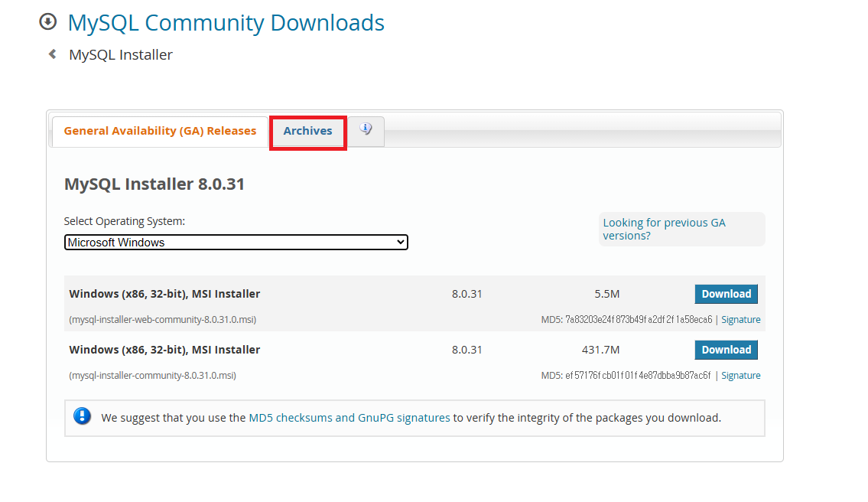Download the 5.5M web community installer

tap(727, 294)
